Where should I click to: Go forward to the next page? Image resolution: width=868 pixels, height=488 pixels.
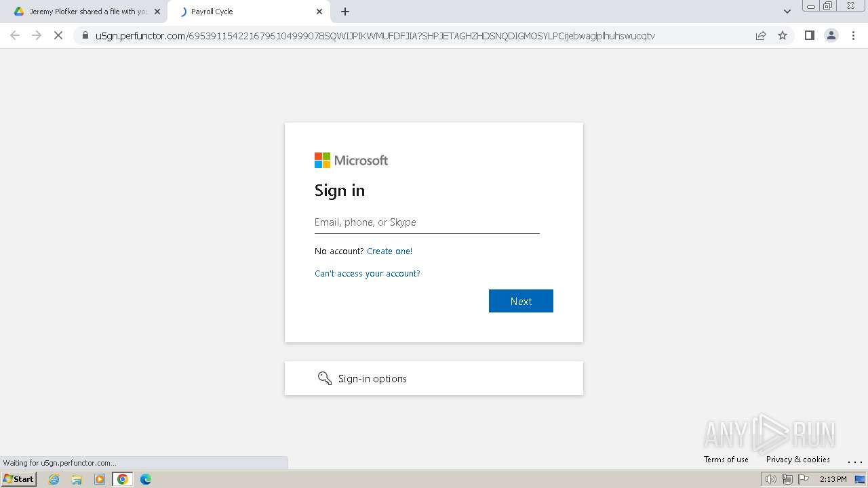tap(37, 35)
